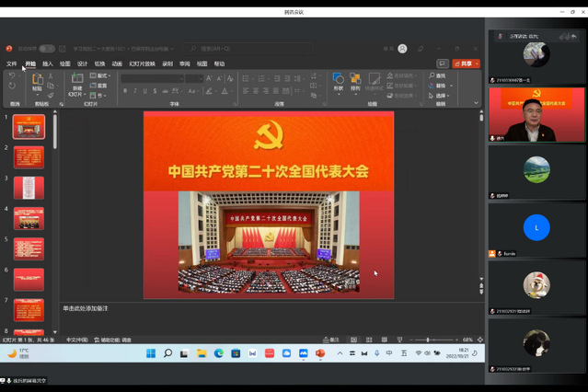Toggle Bold formatting
Screen dimensions: 588x392
(x=125, y=91)
